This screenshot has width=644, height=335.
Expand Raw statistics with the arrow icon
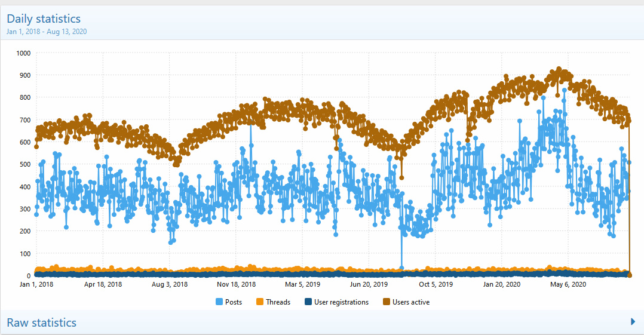(633, 322)
